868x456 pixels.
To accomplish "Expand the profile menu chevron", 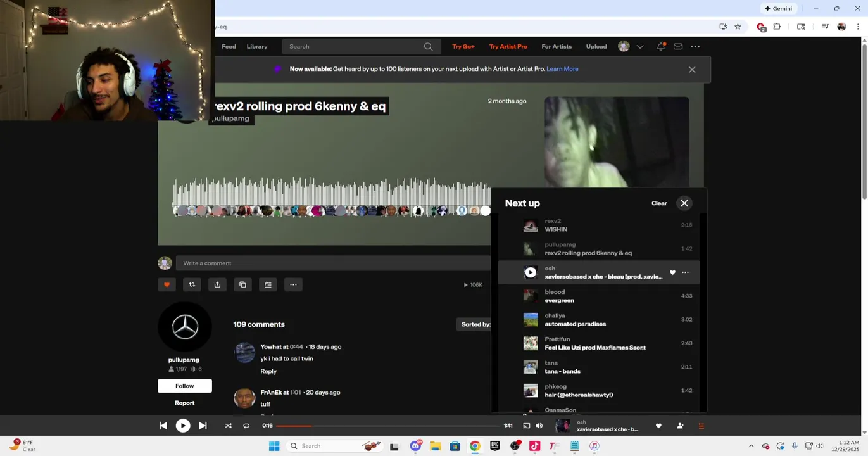I will coord(640,46).
